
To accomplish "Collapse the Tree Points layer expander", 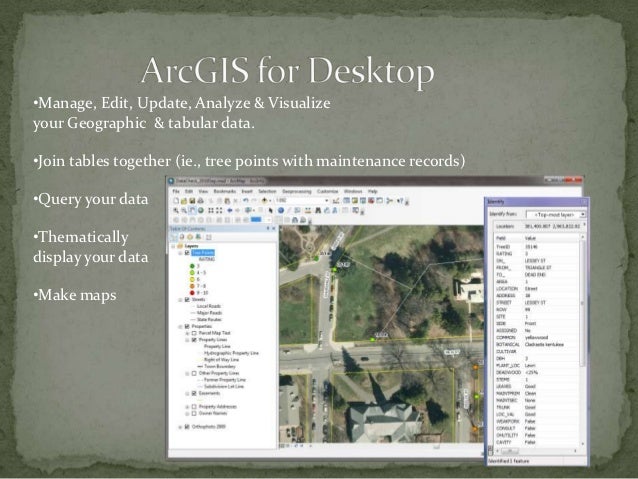I will coord(180,253).
